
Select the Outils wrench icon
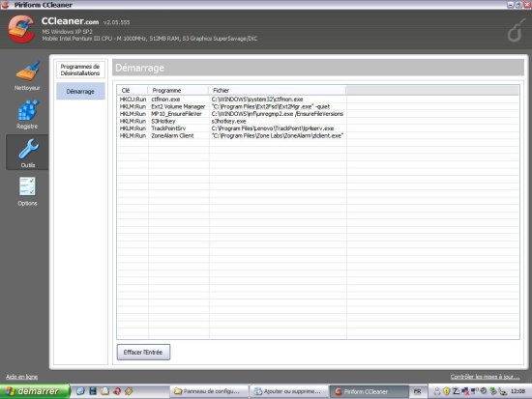click(27, 153)
